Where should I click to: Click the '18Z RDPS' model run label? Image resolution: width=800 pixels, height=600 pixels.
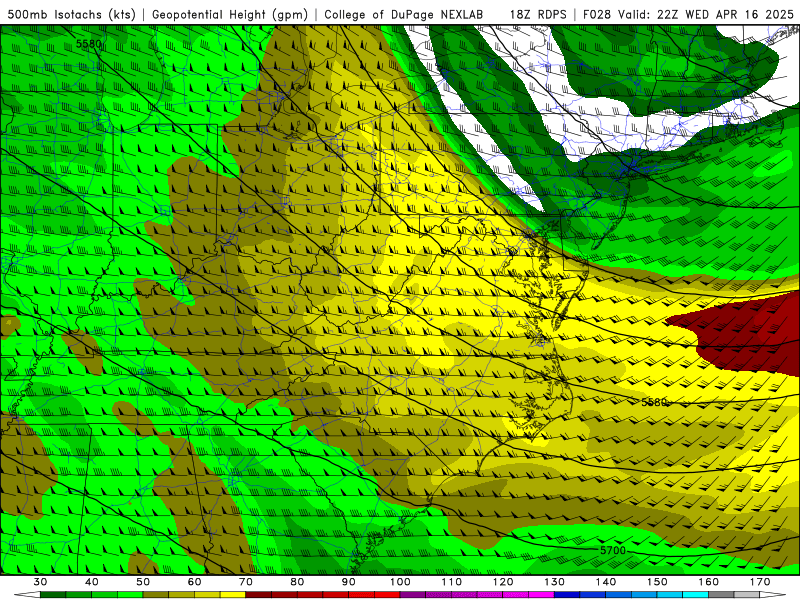[x=538, y=15]
